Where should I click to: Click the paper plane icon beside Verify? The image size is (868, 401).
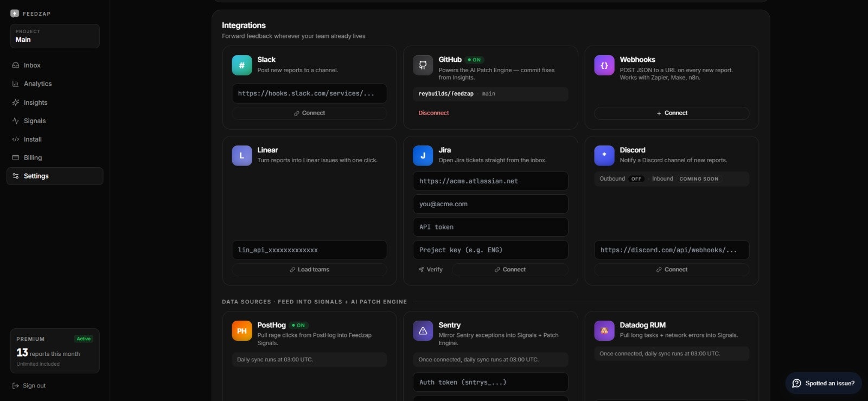pyautogui.click(x=421, y=270)
